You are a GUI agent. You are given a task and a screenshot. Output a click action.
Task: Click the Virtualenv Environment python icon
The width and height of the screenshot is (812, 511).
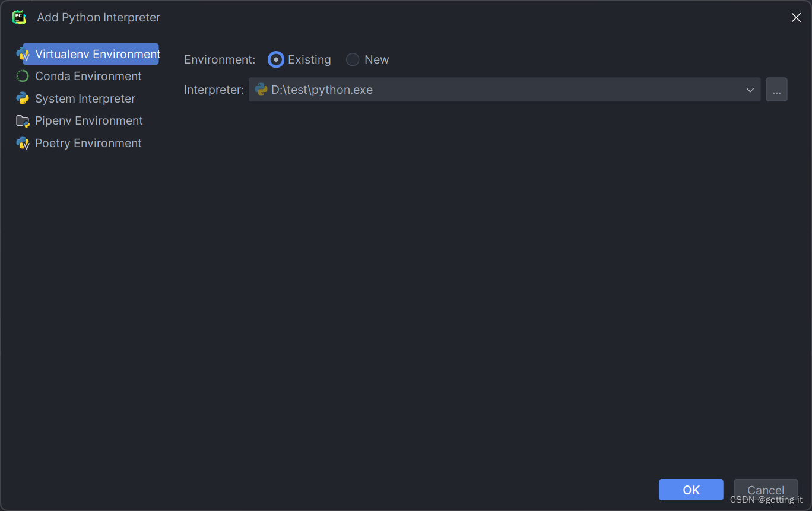23,54
